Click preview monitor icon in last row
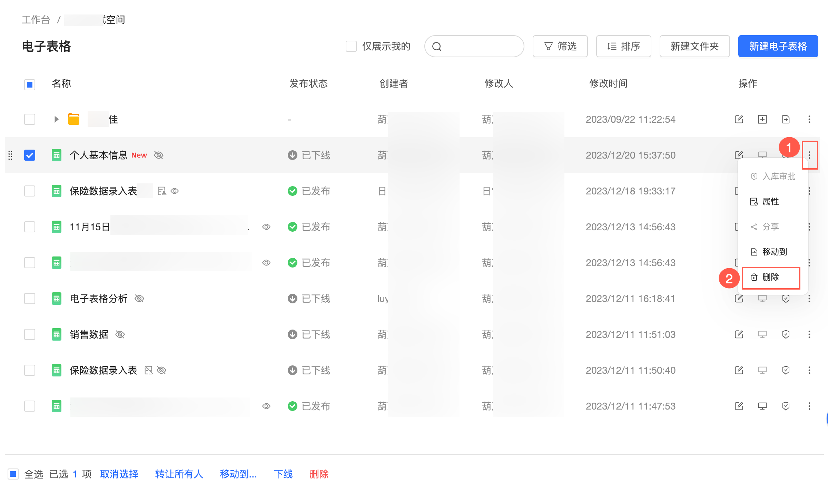 point(762,406)
